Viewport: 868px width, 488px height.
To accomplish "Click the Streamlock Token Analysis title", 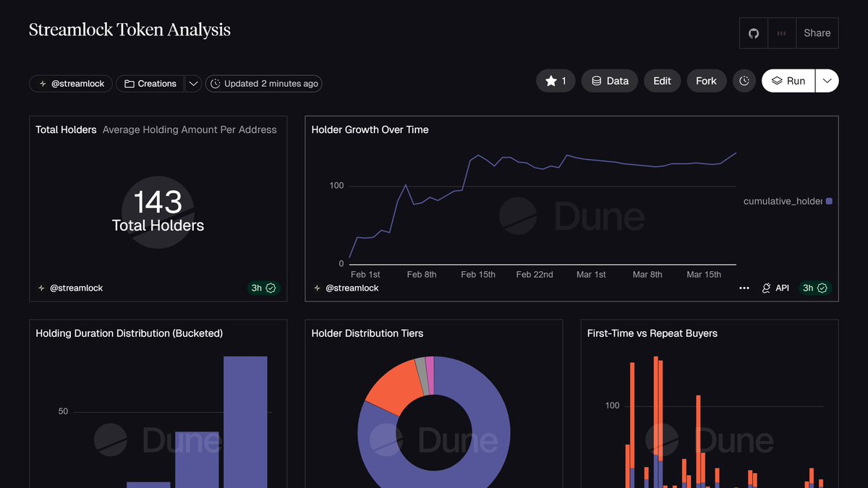I will (x=129, y=30).
